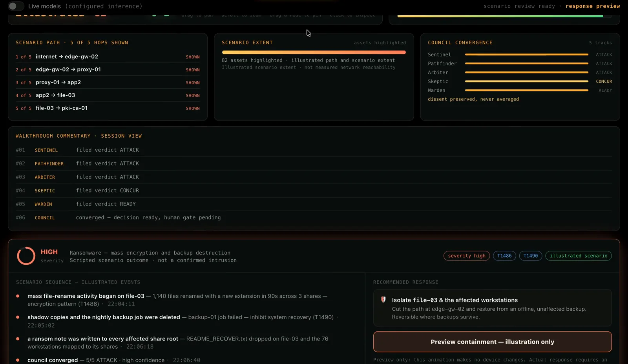Open the T1486 technique tag
The image size is (628, 364).
[504, 256]
